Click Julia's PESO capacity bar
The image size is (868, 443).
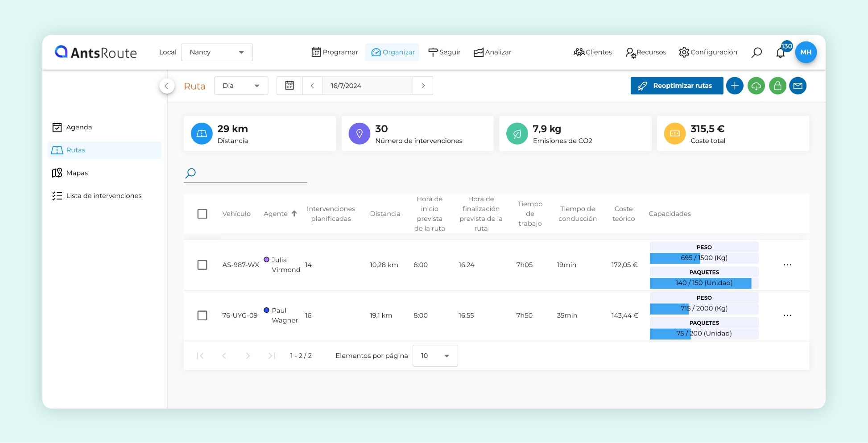(704, 258)
